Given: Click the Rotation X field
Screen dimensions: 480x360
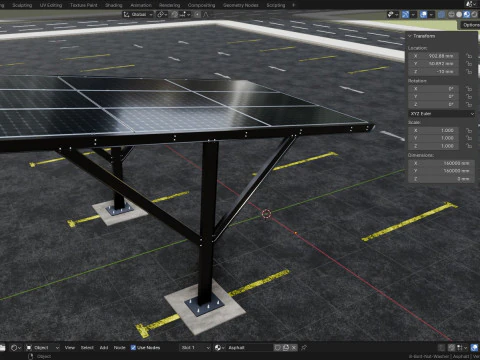Looking at the screenshot, I should 434,89.
